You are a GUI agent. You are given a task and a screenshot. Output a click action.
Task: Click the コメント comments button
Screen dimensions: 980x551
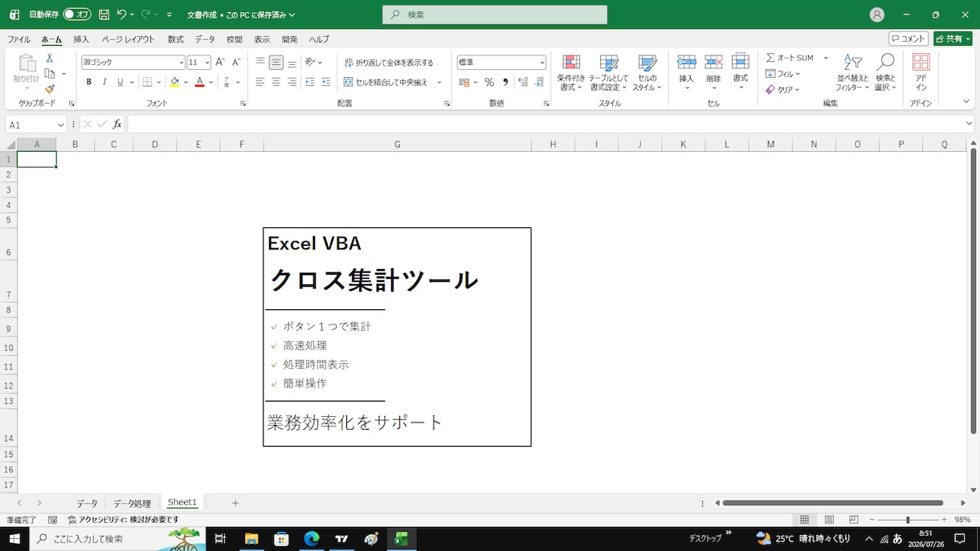point(909,39)
